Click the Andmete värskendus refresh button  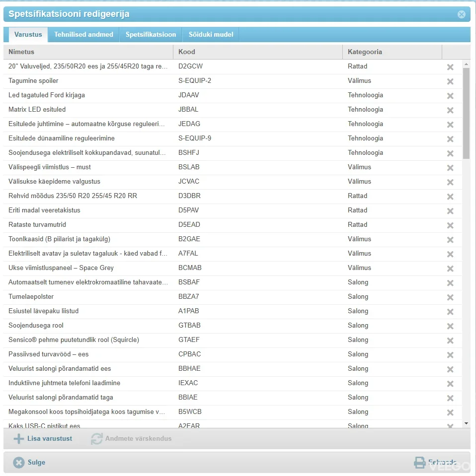tap(132, 439)
